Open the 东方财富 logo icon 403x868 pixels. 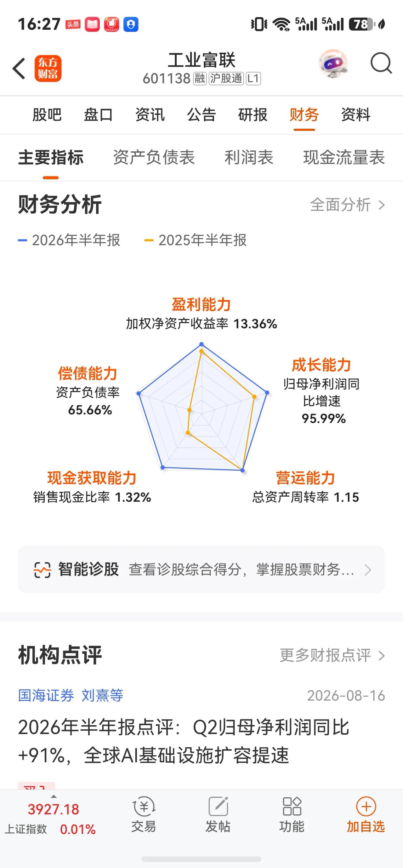pyautogui.click(x=48, y=68)
